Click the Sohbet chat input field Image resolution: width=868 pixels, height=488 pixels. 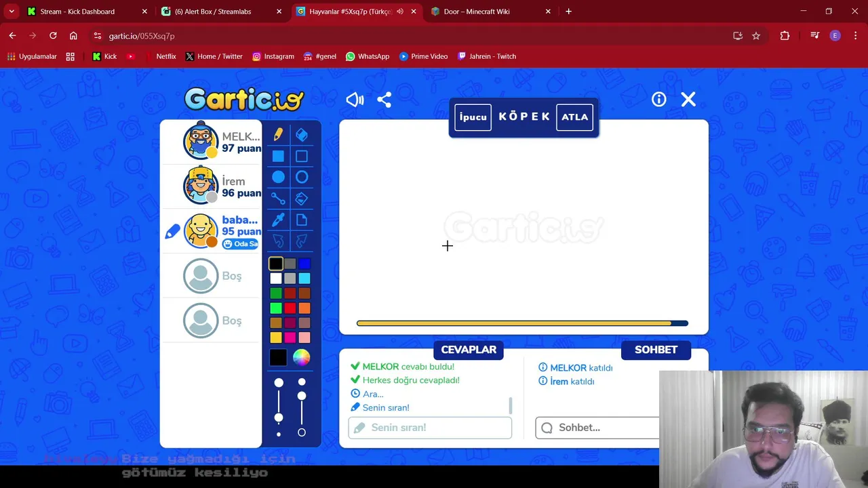tap(597, 428)
